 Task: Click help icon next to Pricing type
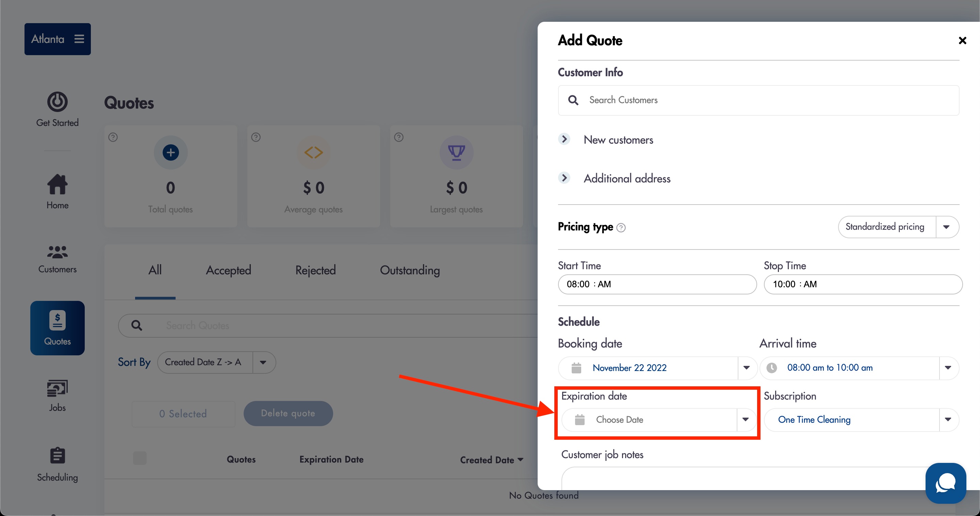621,228
